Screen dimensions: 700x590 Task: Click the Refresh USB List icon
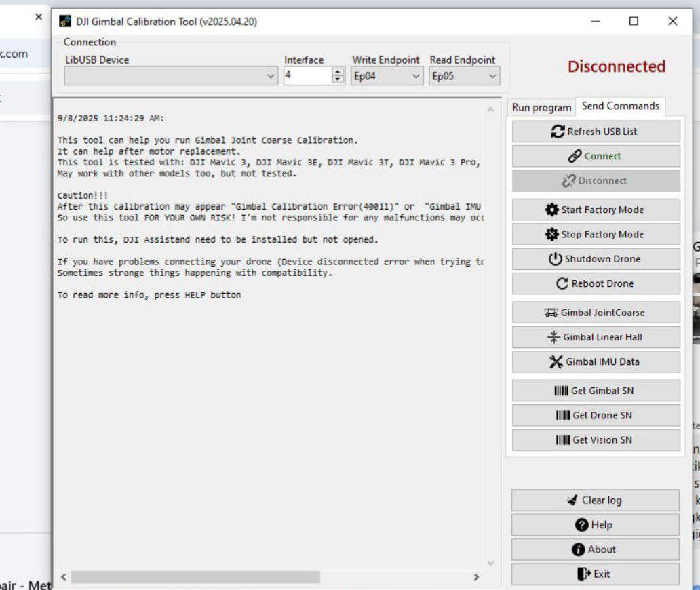(x=558, y=132)
